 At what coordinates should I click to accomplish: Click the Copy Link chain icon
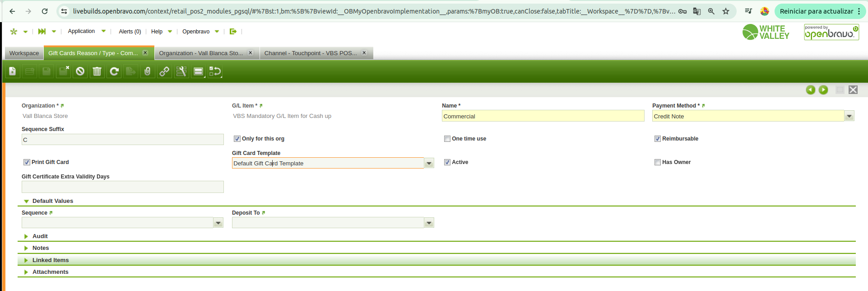164,71
